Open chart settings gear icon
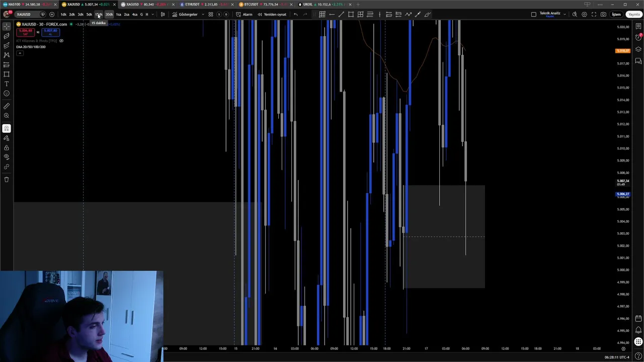Screen dimensions: 644x362 coord(584,15)
